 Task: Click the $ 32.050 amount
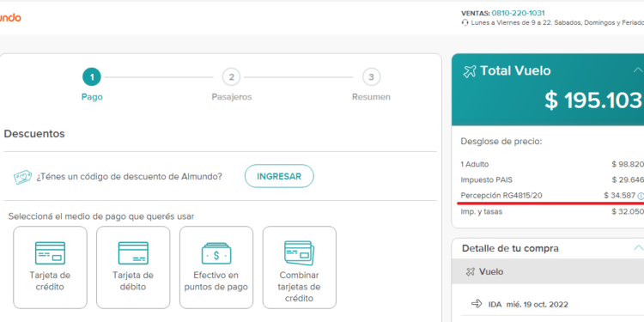click(628, 211)
